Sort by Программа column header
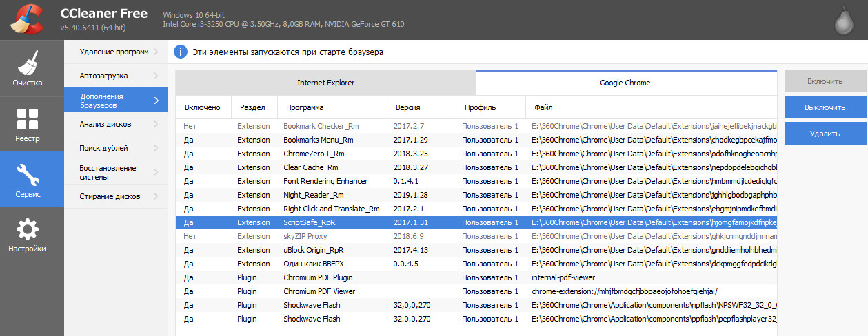The image size is (868, 336). coord(332,107)
